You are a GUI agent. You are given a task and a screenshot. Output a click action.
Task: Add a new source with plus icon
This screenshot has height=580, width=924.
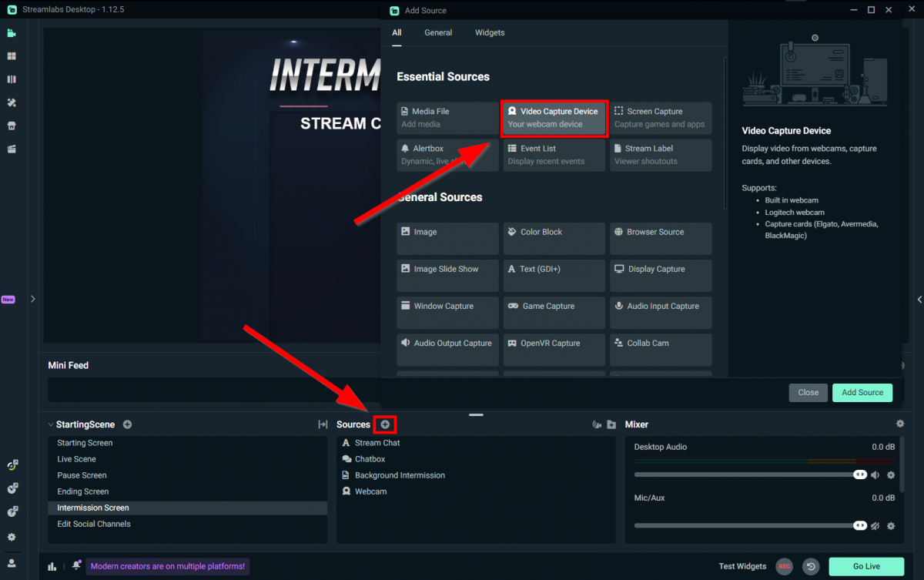coord(385,424)
